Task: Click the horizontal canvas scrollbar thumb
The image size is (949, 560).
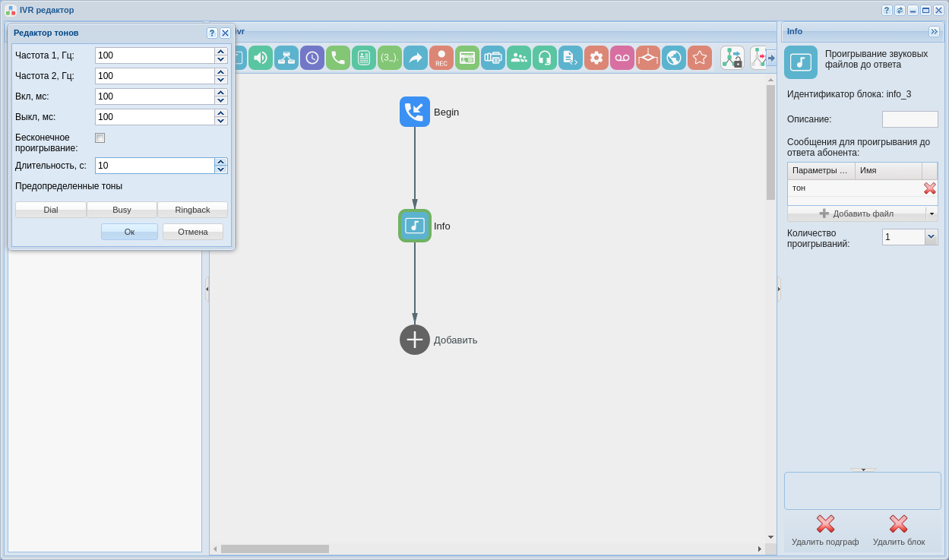Action: click(x=275, y=549)
